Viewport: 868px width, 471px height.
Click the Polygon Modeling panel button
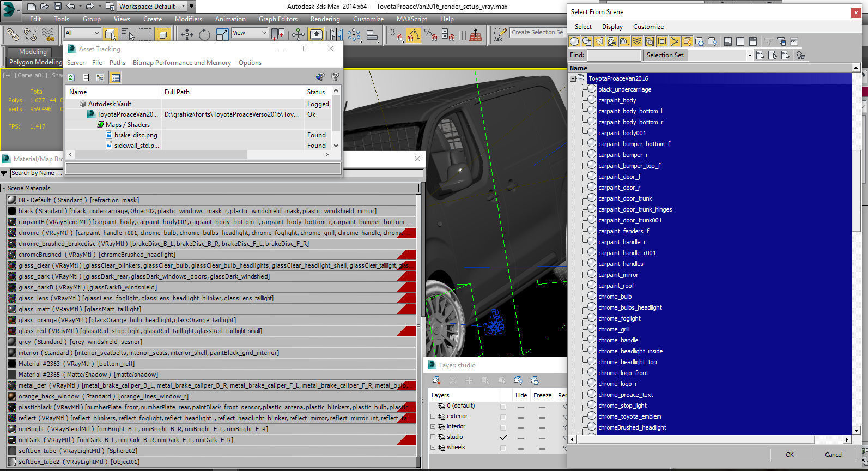click(35, 62)
